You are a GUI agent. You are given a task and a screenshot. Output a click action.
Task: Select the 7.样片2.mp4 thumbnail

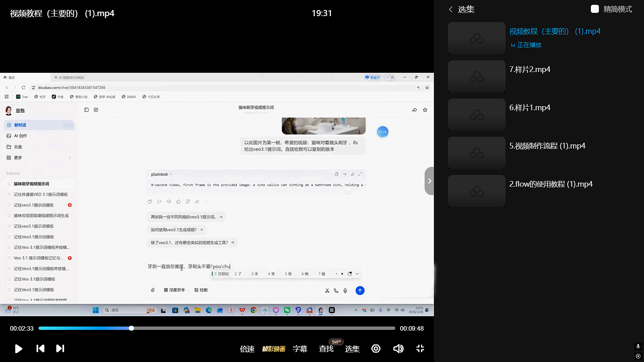pyautogui.click(x=477, y=76)
